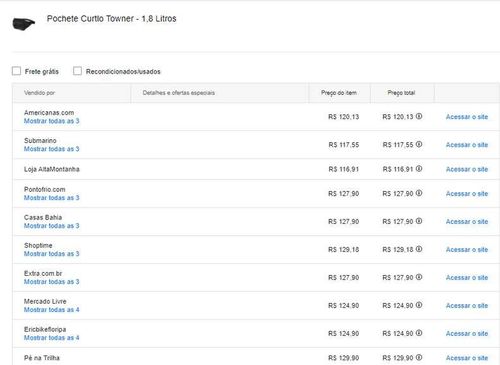500x365 pixels.
Task: Click info icon beside Pontofrio.com total price
Action: 419,193
